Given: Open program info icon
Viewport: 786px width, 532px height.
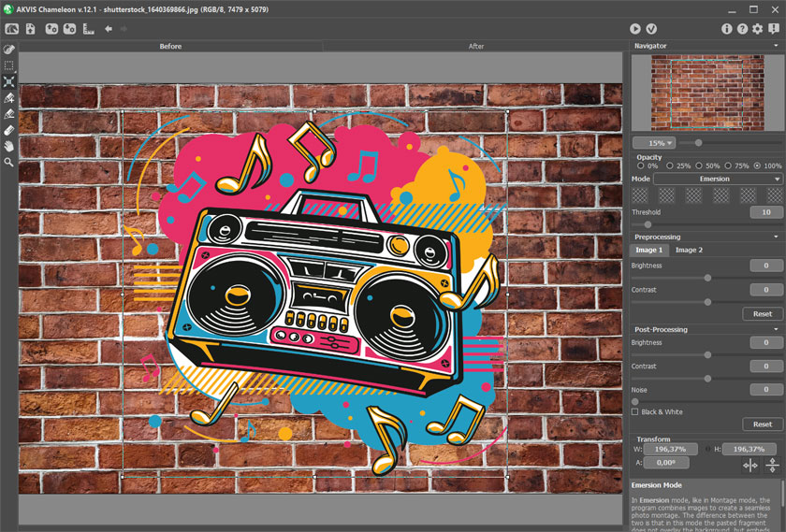Looking at the screenshot, I should tap(726, 29).
